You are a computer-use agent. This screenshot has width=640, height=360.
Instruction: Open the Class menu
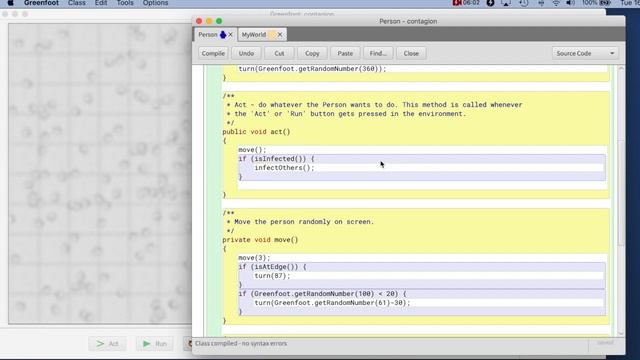pos(77,3)
